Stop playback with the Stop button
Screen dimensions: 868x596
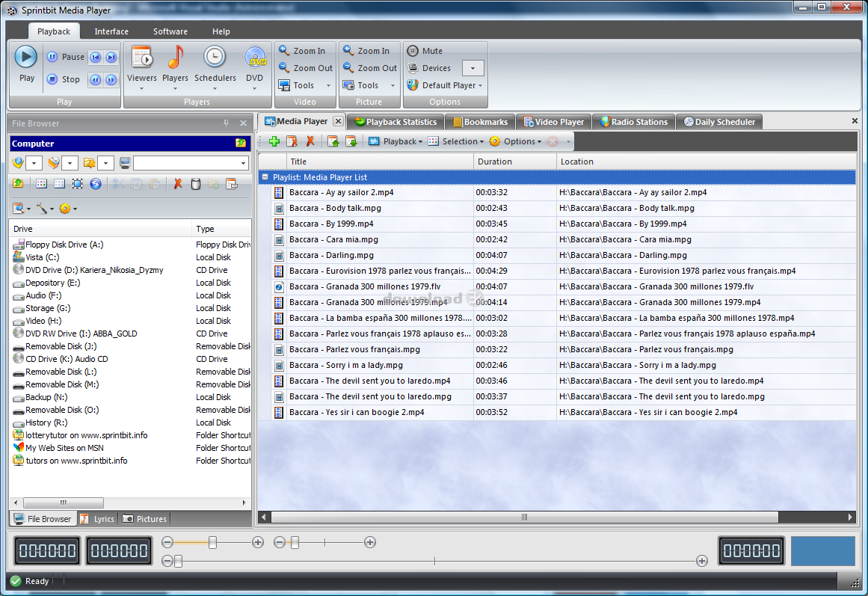[64, 79]
